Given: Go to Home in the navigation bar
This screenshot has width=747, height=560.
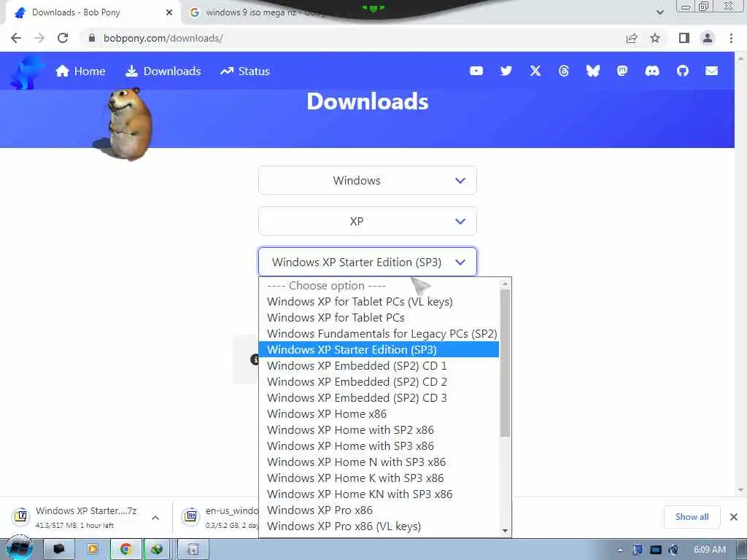Looking at the screenshot, I should pyautogui.click(x=80, y=71).
